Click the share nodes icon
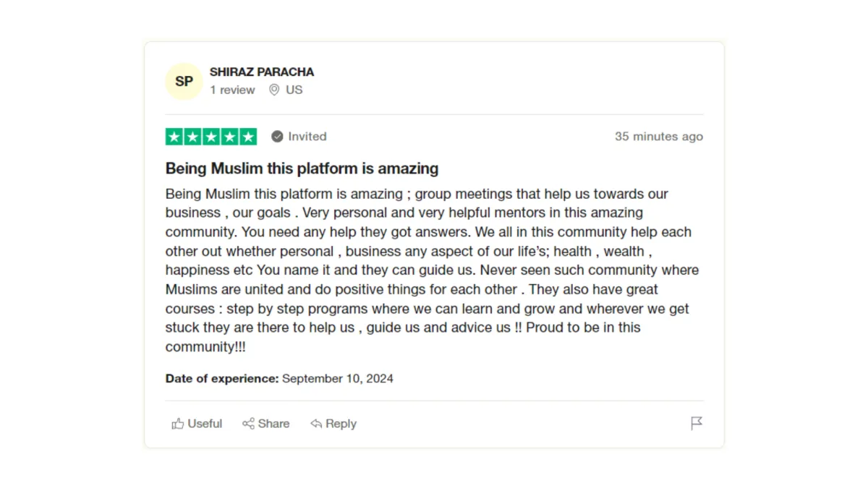 point(248,424)
